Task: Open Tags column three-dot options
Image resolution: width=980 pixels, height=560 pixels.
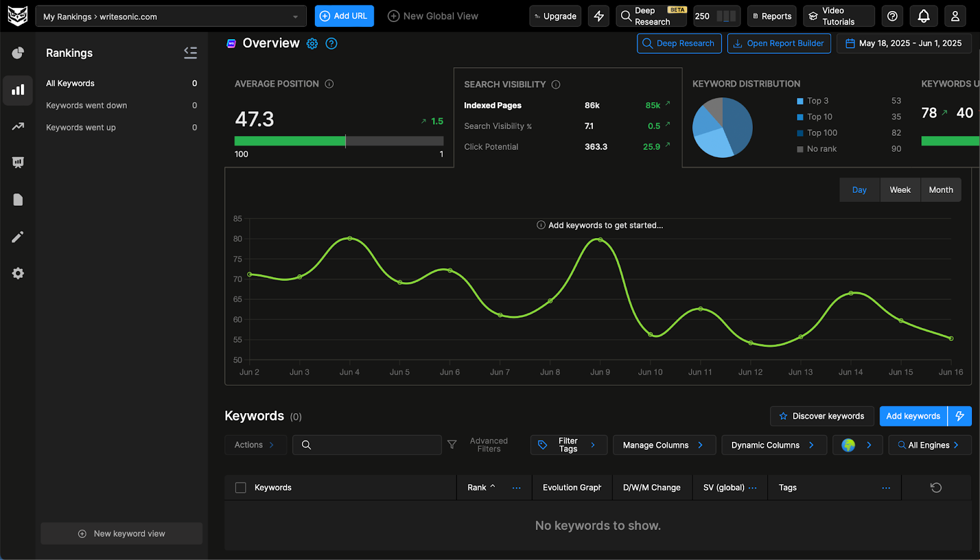Action: (x=886, y=488)
